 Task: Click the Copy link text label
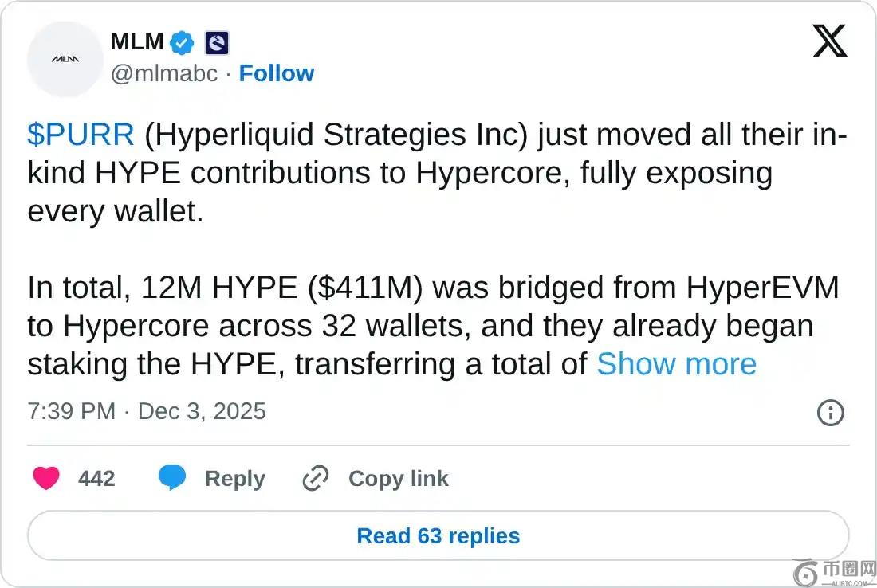coord(398,479)
